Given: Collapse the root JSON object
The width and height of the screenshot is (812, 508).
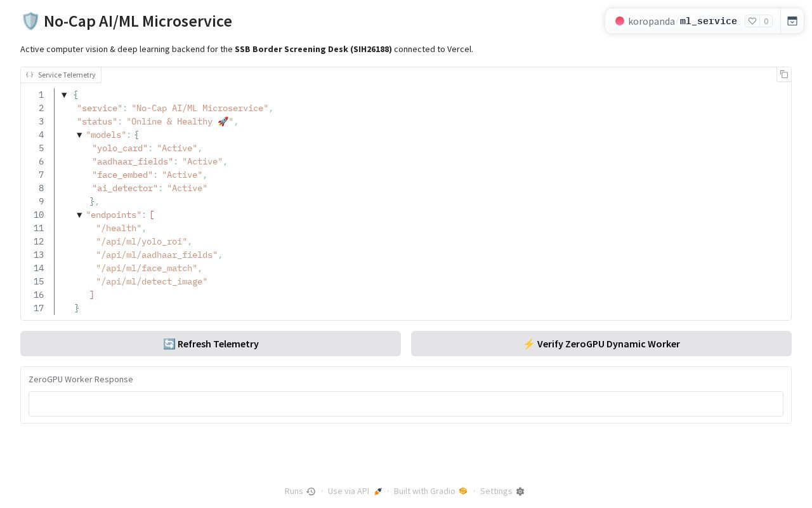Looking at the screenshot, I should (x=64, y=95).
